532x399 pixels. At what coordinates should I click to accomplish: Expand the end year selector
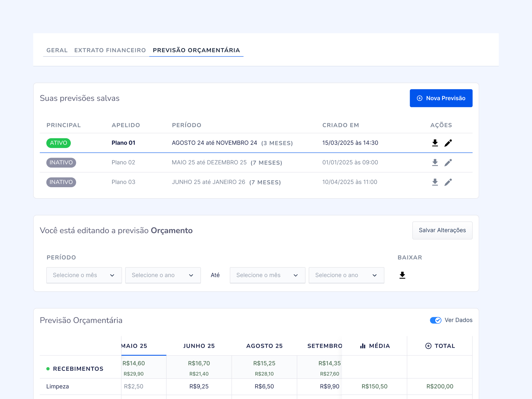tap(346, 275)
